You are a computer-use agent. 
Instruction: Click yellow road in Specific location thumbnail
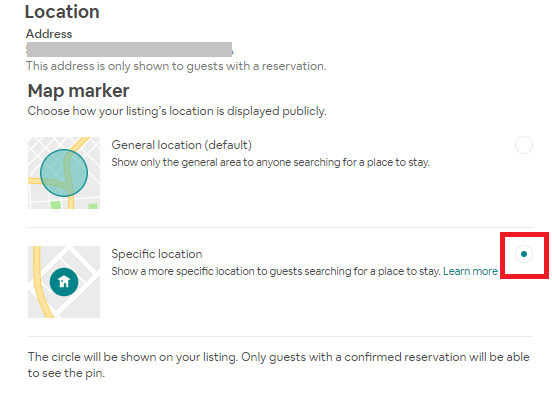click(x=39, y=283)
